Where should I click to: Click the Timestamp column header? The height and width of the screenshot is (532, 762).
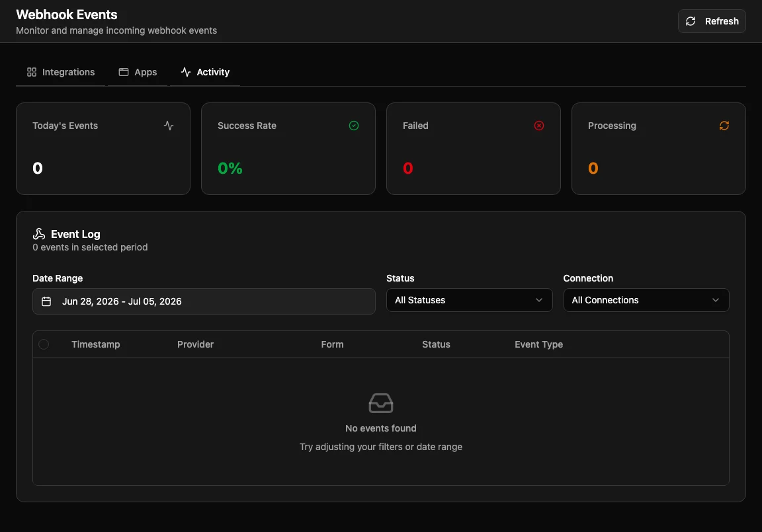pyautogui.click(x=96, y=344)
